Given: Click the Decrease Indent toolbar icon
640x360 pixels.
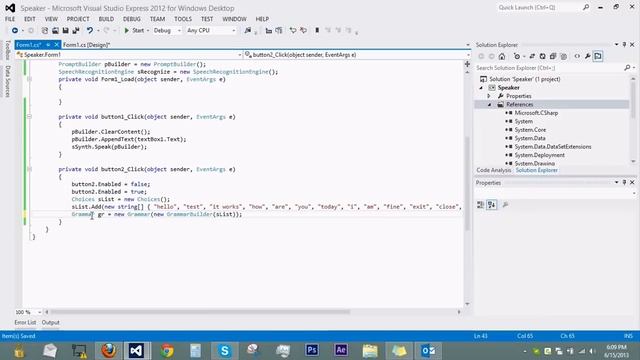Looking at the screenshot, I should point(269,31).
